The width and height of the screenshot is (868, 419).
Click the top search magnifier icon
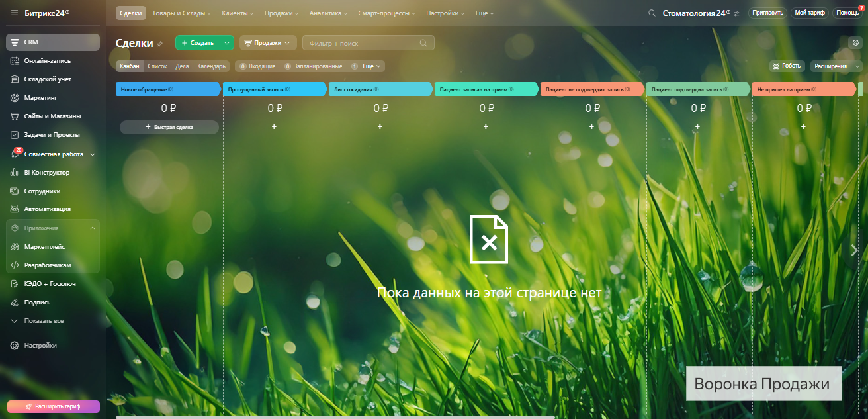click(x=652, y=13)
